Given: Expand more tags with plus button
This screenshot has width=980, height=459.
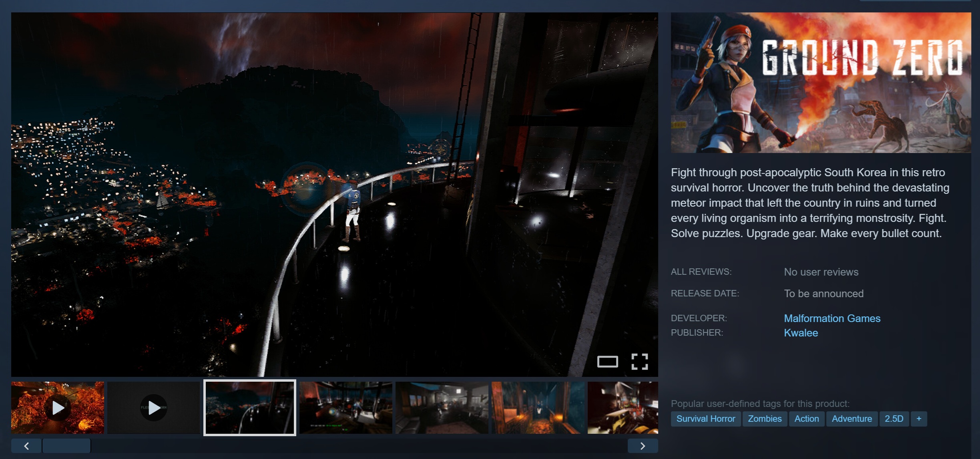Looking at the screenshot, I should point(919,419).
